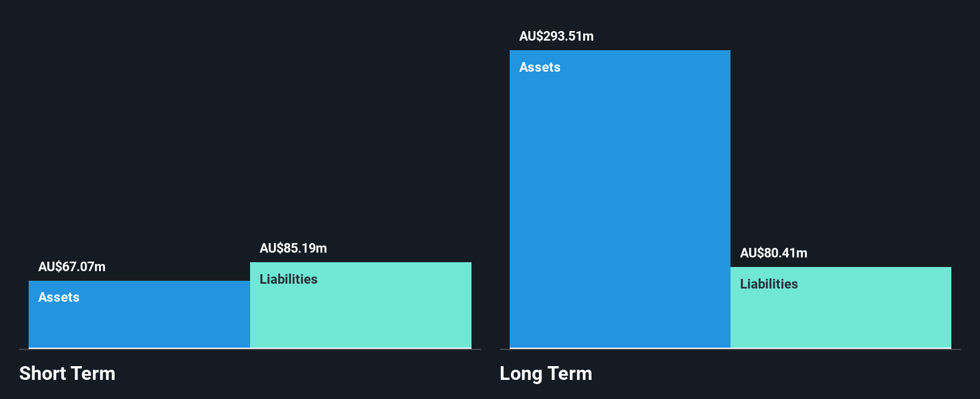Select the tall blue Long Term Assets bar
This screenshot has height=399, width=980.
(620, 199)
